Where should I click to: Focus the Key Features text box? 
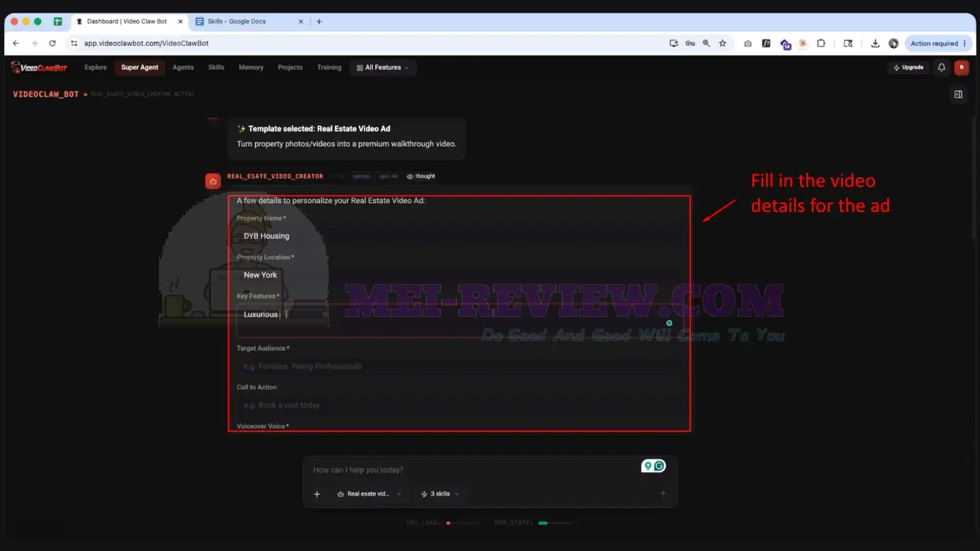(460, 320)
